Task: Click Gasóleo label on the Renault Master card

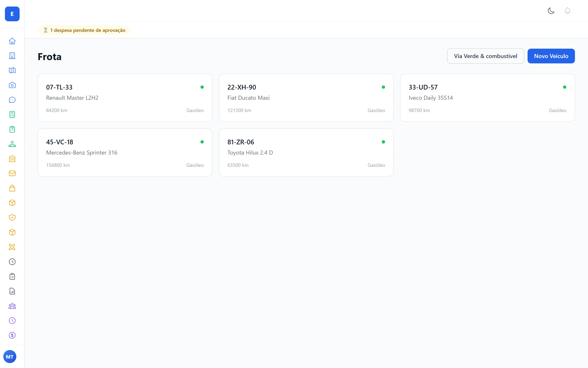Action: [x=195, y=110]
